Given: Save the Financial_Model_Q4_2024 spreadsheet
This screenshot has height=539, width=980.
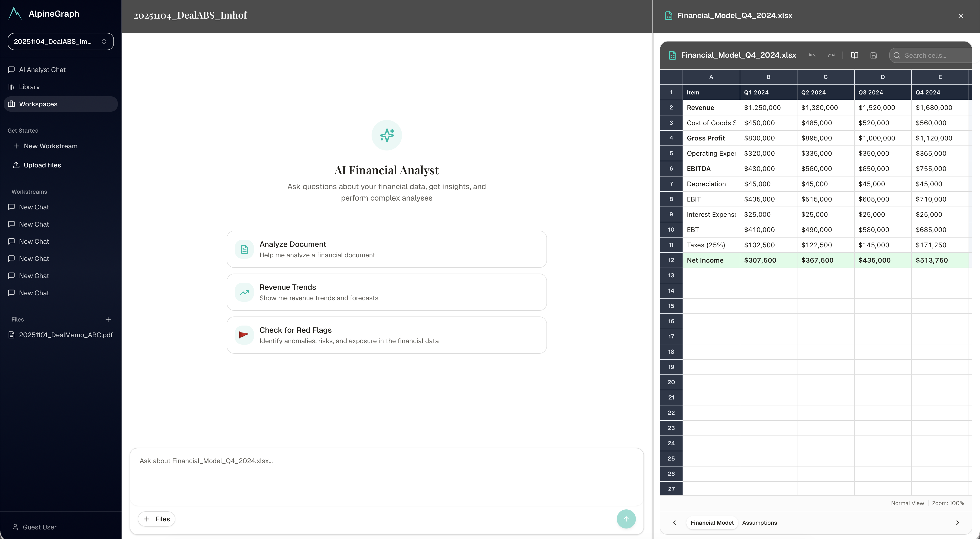Looking at the screenshot, I should click(x=873, y=55).
